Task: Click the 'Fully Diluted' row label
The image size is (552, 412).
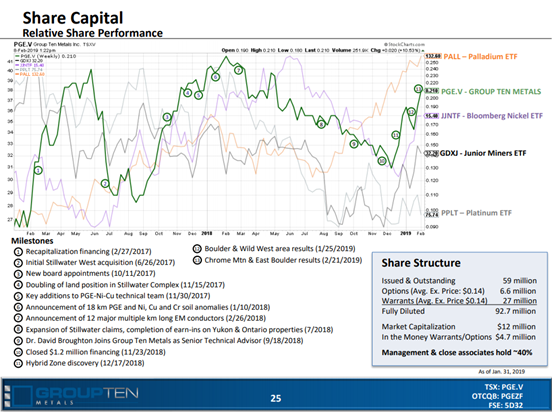Action: 403,311
